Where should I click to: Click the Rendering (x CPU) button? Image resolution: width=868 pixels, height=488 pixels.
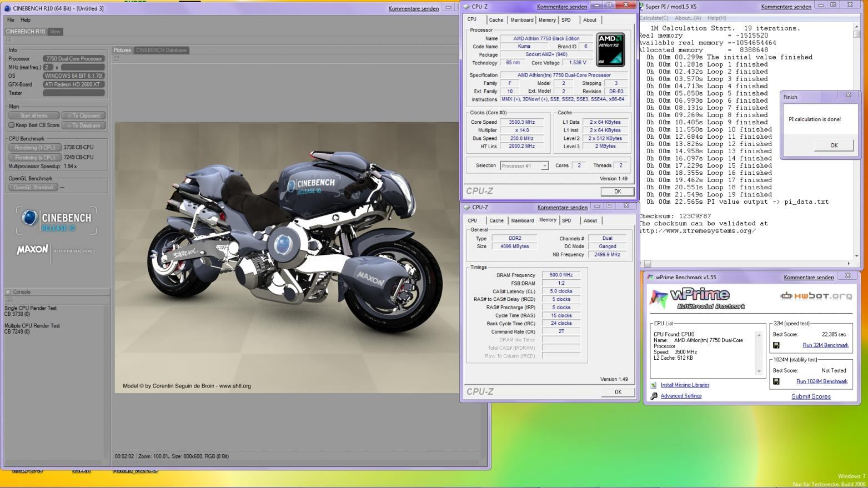point(35,157)
